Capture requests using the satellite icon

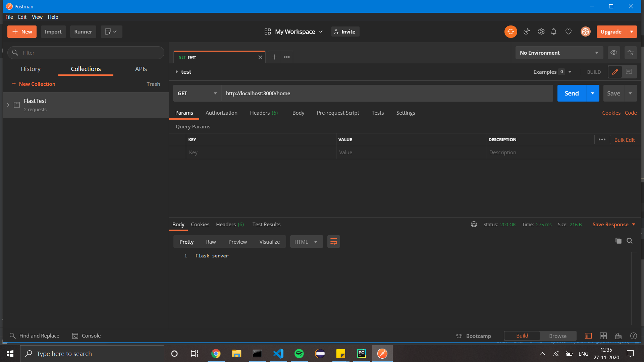click(526, 32)
